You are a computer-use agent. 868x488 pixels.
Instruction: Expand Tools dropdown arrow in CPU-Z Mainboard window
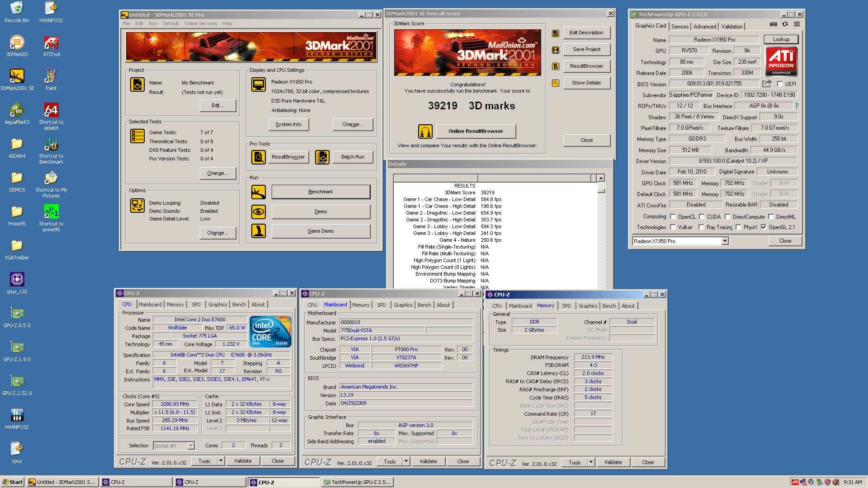coord(406,461)
